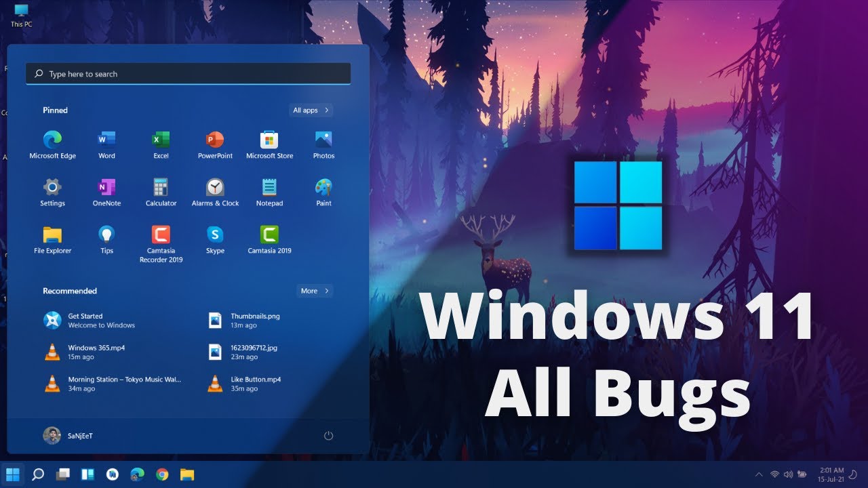This screenshot has width=868, height=488.
Task: Open Alarms & Clock app
Action: click(215, 192)
